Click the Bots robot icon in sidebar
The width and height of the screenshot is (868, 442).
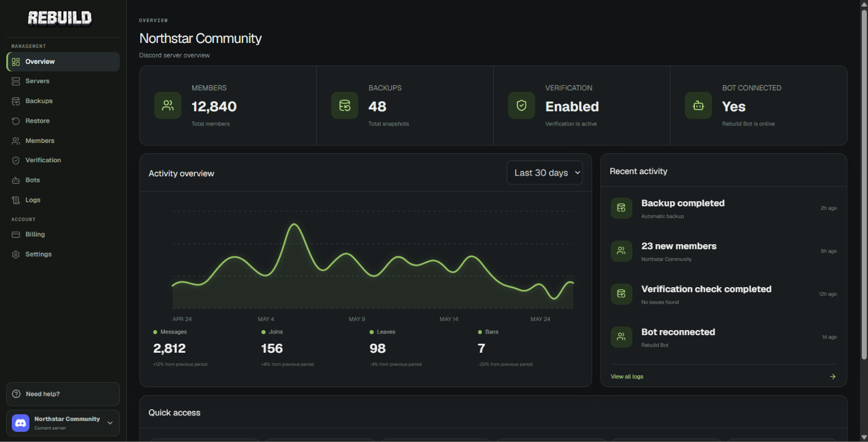(16, 180)
